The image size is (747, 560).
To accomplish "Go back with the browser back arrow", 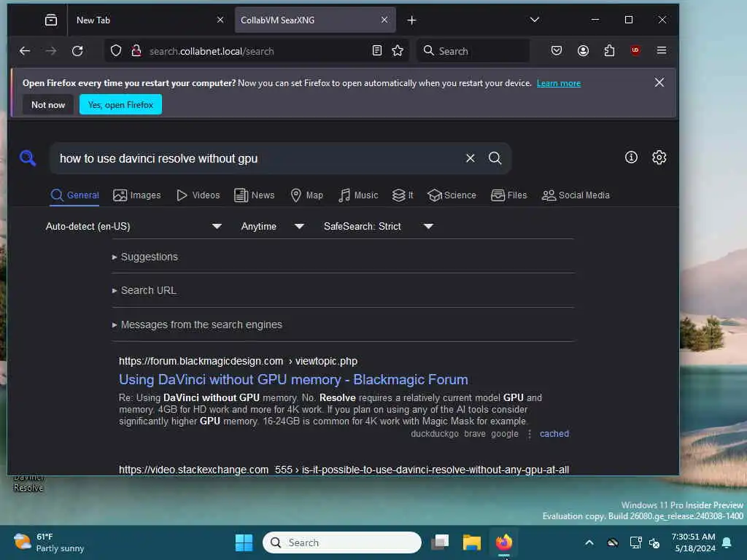I will pyautogui.click(x=25, y=51).
